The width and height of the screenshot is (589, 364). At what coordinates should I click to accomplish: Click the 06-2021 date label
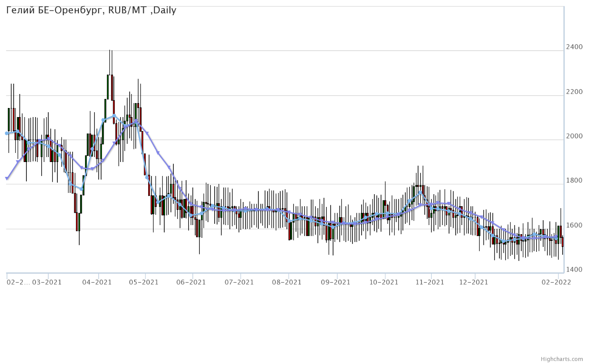point(191,282)
